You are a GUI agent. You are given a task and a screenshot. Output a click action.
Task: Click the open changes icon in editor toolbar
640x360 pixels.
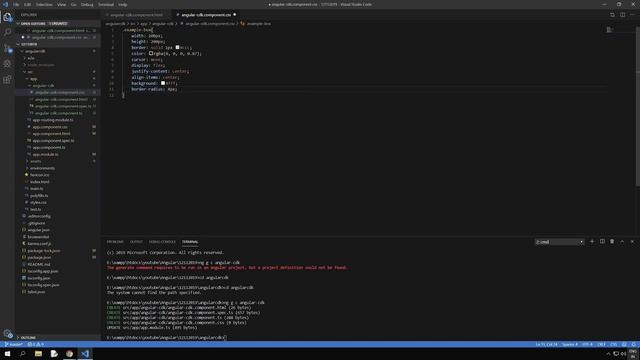pos(612,15)
